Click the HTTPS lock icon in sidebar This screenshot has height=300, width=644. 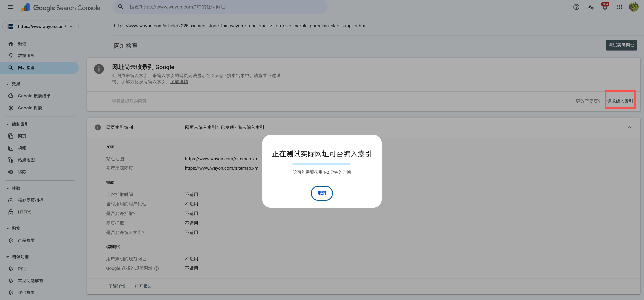click(11, 212)
